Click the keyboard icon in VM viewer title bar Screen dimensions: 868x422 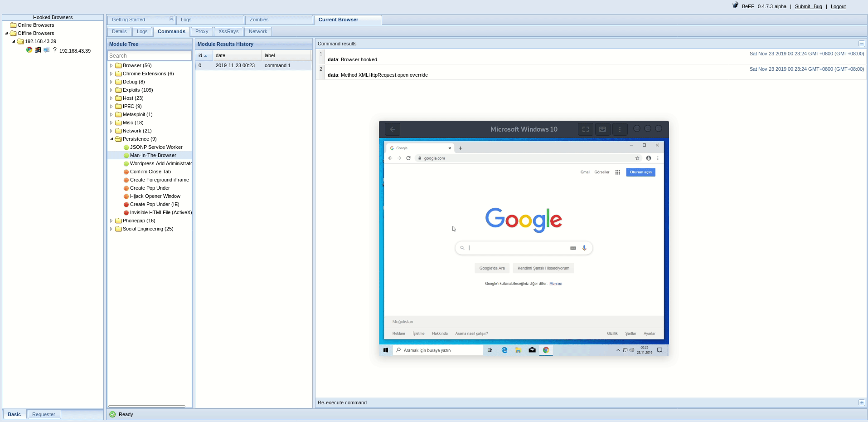click(x=602, y=129)
